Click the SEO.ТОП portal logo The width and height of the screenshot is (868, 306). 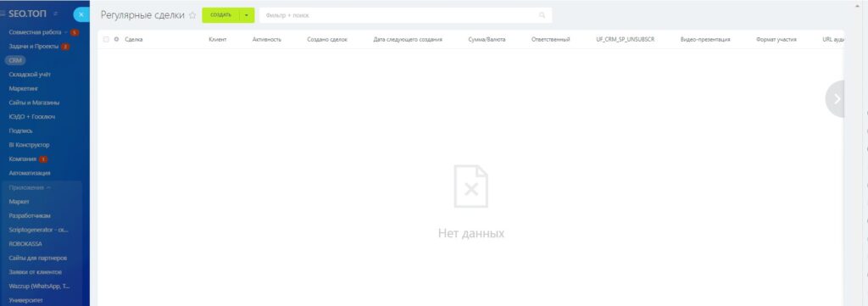point(28,14)
